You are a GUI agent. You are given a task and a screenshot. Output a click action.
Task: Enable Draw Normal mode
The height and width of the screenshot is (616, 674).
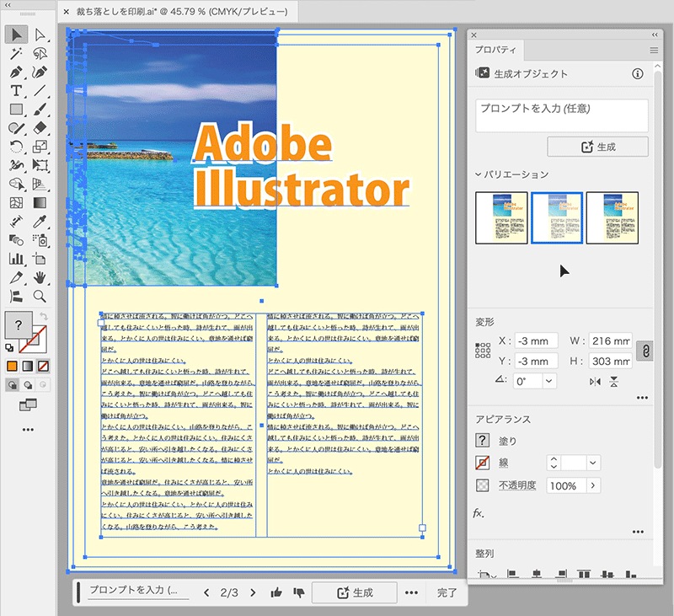(12, 385)
